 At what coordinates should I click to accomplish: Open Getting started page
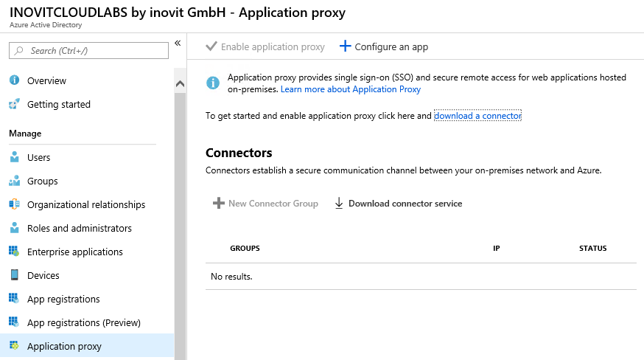[87, 105]
